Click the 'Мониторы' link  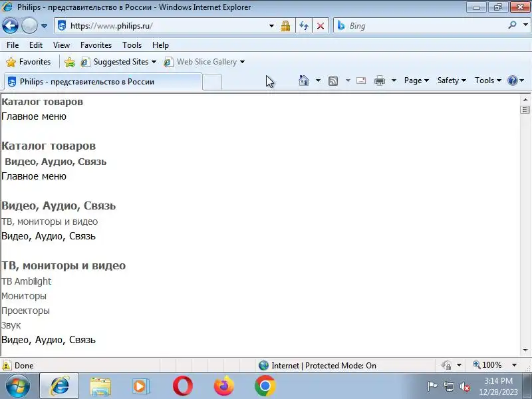24,296
